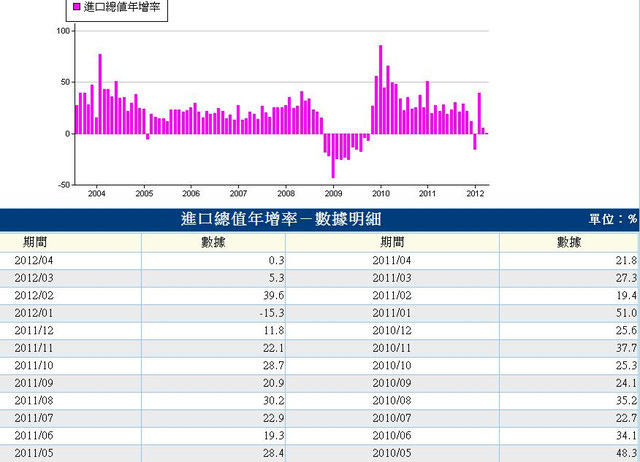Viewport: 640px width, 462px height.
Task: Select the 2010/05 period cell
Action: pos(392,453)
